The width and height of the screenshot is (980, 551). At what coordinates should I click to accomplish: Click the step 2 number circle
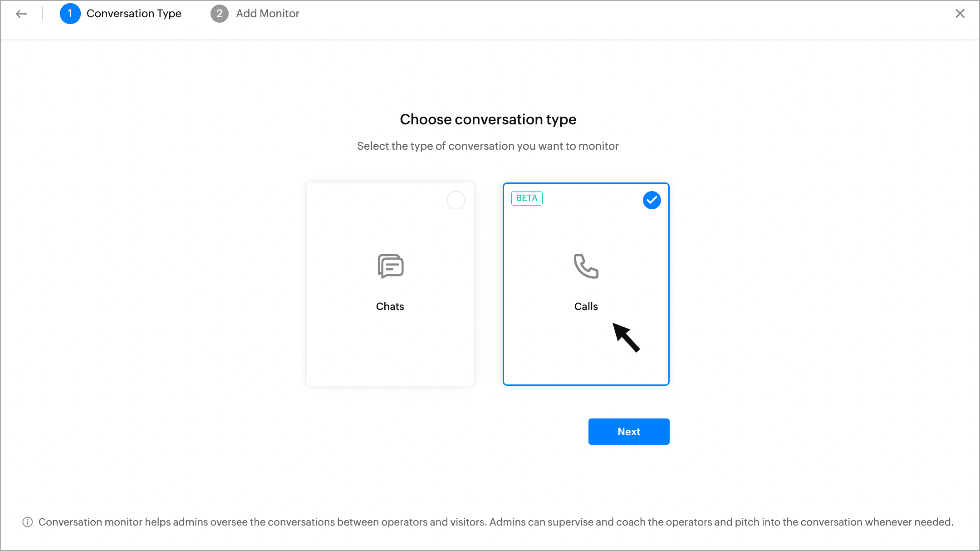[x=219, y=14]
